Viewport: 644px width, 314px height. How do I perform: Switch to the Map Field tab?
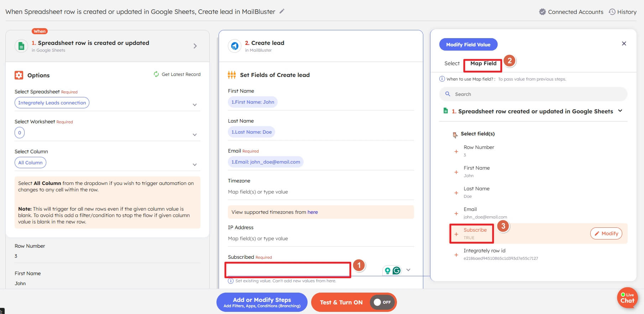tap(483, 63)
